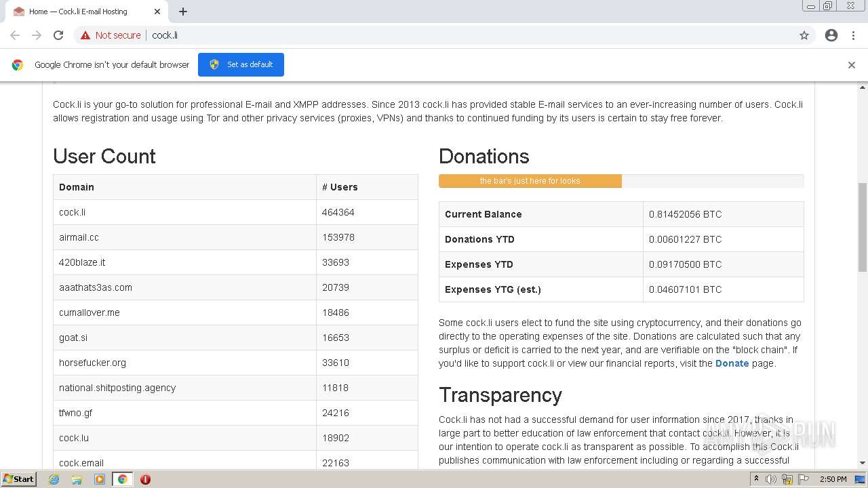
Task: Open a new tab with plus icon
Action: (183, 12)
